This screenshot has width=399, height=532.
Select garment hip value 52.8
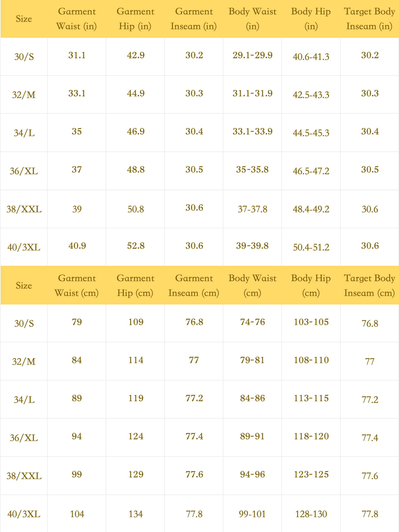136,246
